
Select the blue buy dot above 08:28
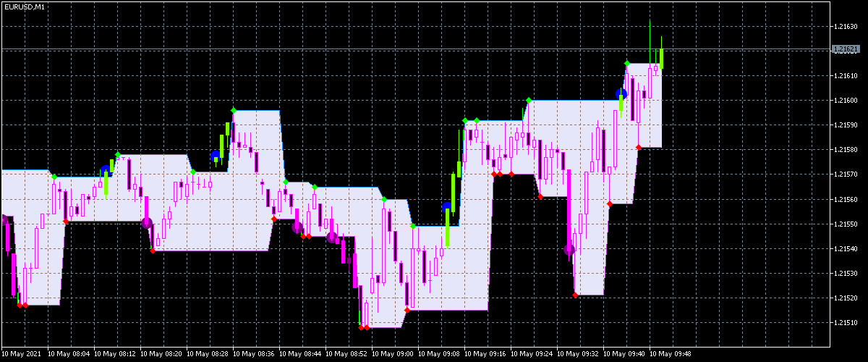216,156
